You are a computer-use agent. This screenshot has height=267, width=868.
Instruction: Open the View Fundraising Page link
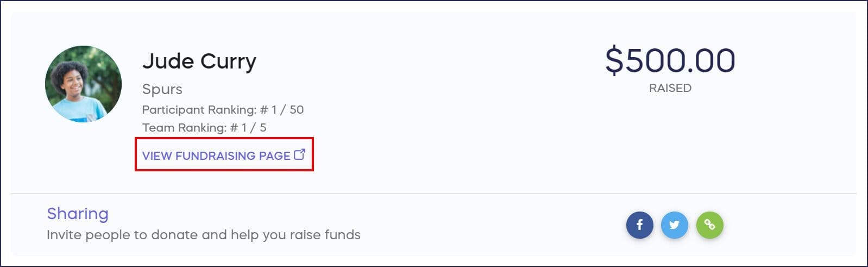coord(216,156)
